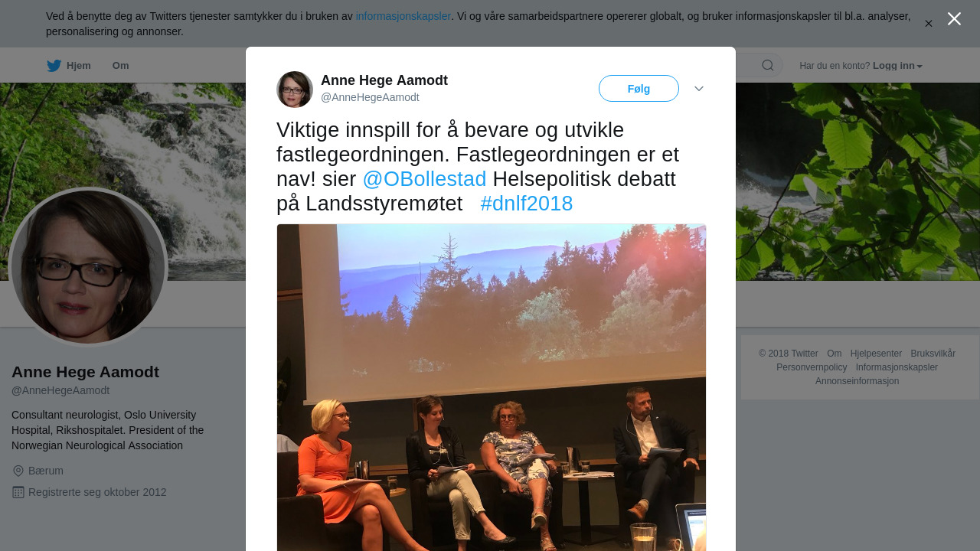Open the #dnlf2018 hashtag

[x=527, y=204]
